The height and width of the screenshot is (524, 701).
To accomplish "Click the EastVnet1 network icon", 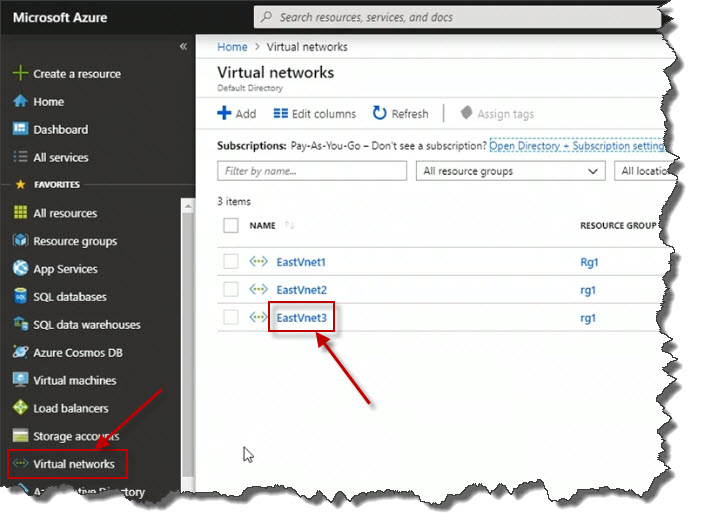I will (258, 261).
